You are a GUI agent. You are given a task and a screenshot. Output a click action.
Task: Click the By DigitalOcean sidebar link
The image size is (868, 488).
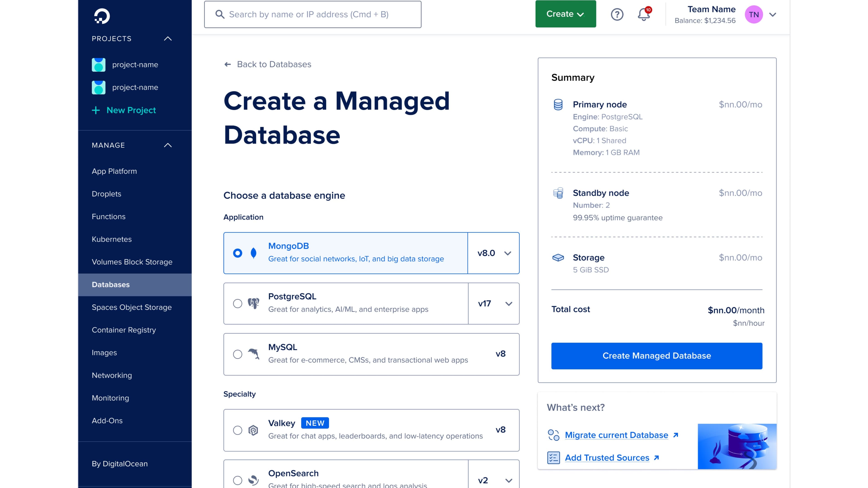click(x=120, y=464)
